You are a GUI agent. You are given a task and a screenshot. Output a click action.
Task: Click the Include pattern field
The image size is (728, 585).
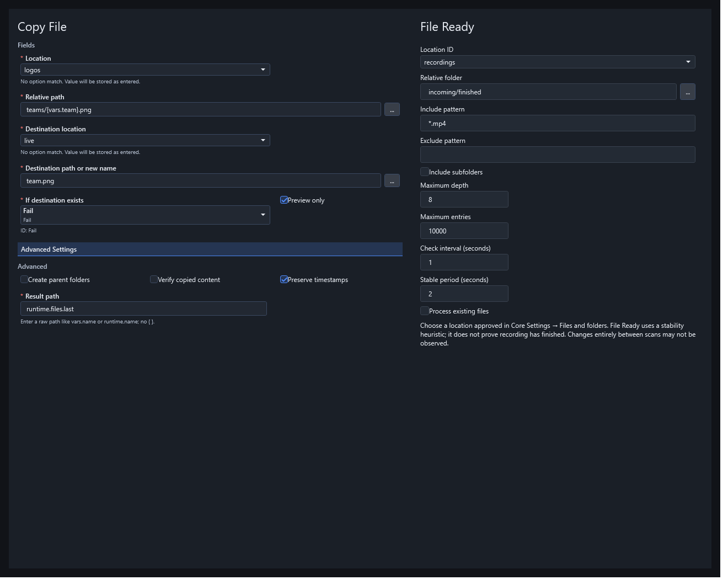click(x=558, y=123)
